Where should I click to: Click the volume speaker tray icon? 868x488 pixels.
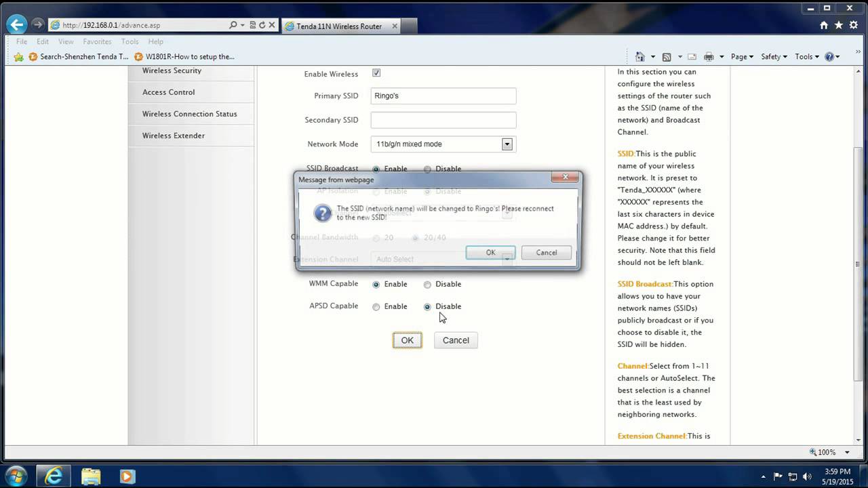coord(808,476)
